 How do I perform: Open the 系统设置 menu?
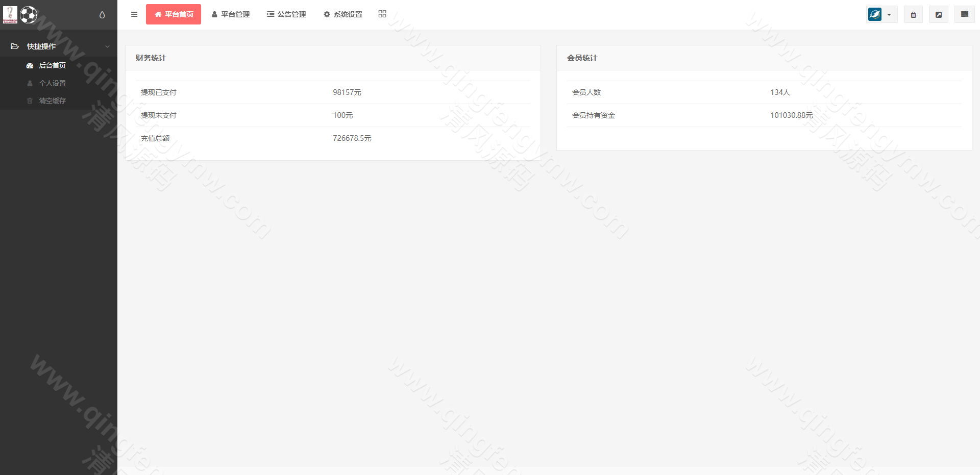tap(347, 14)
